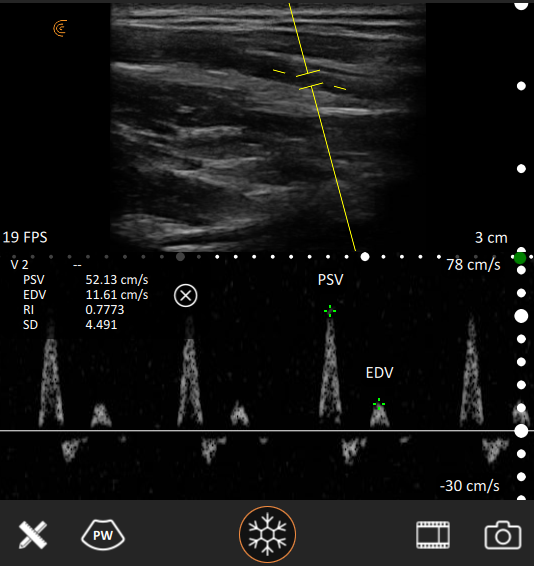Capture a still image with camera icon

coord(503,535)
